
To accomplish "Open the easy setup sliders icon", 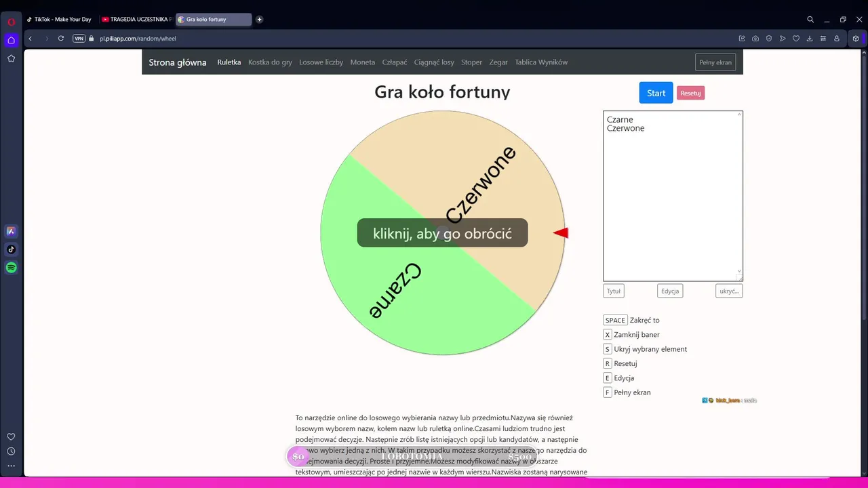I will (x=823, y=39).
